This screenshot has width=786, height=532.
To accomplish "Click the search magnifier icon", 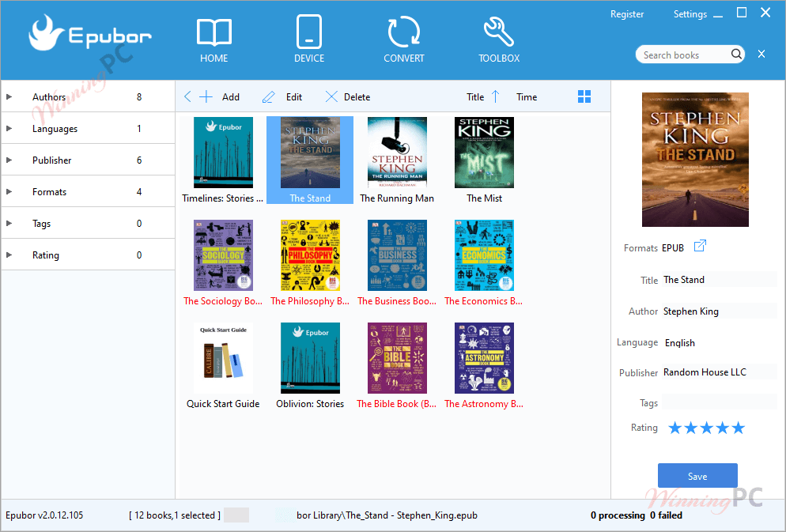I will [x=736, y=54].
